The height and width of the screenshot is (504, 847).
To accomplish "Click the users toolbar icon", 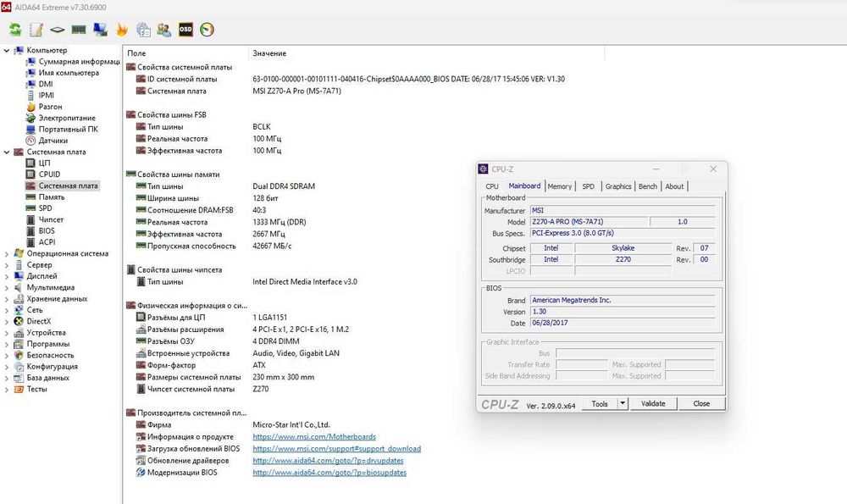I will coord(164,30).
